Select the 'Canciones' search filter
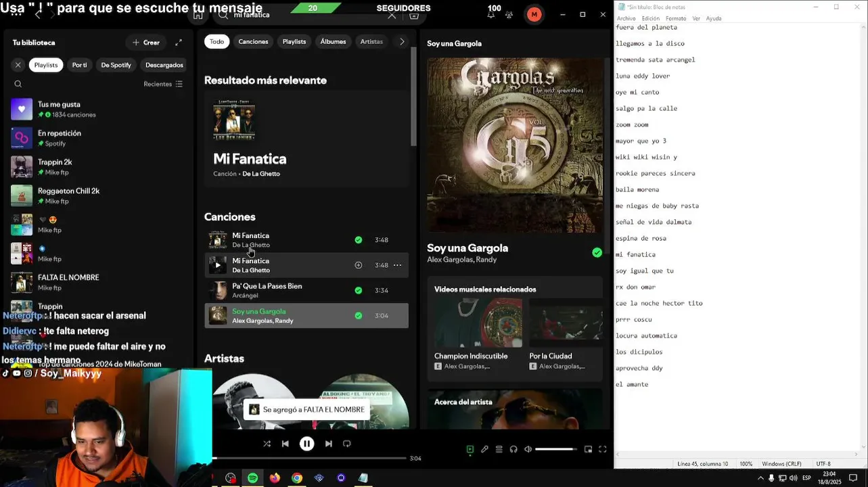The width and height of the screenshot is (868, 487). coord(253,41)
